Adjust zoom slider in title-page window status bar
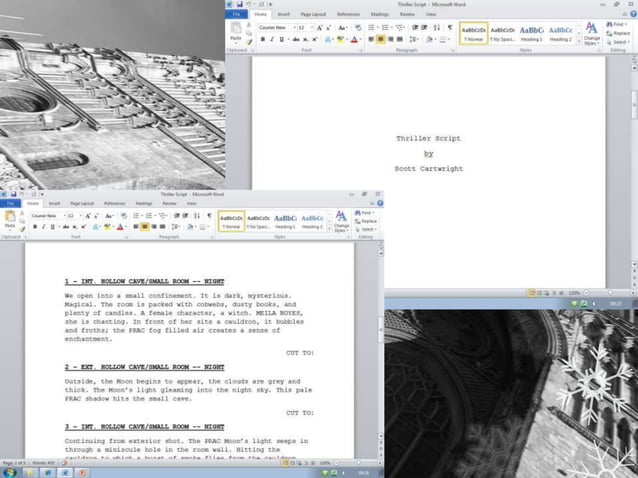The height and width of the screenshot is (478, 638). click(x=610, y=292)
